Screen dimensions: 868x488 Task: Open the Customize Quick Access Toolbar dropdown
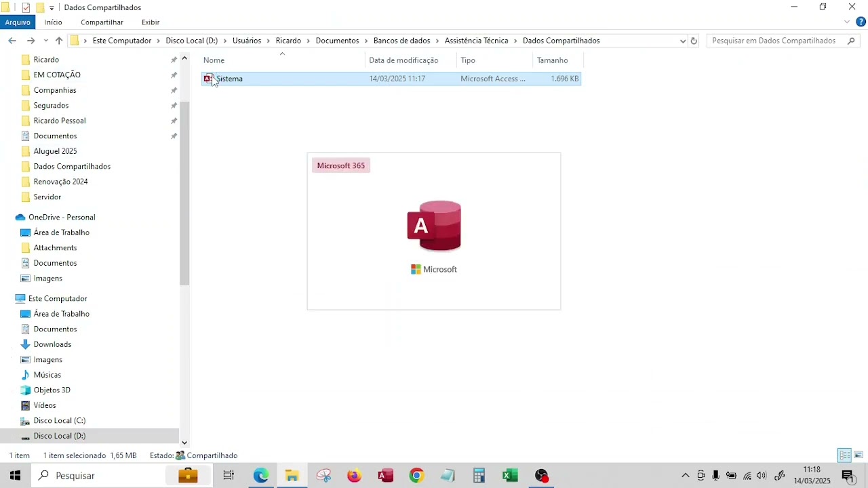(52, 8)
